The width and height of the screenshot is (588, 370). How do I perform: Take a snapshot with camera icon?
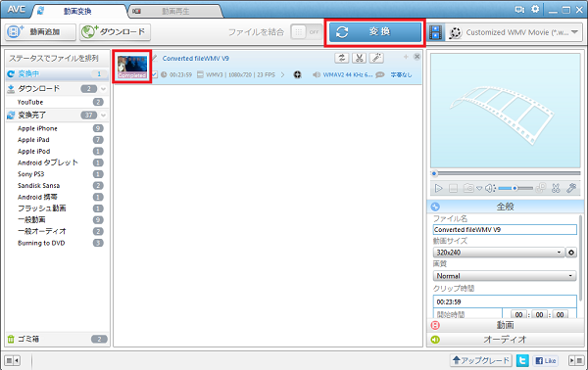coord(468,188)
